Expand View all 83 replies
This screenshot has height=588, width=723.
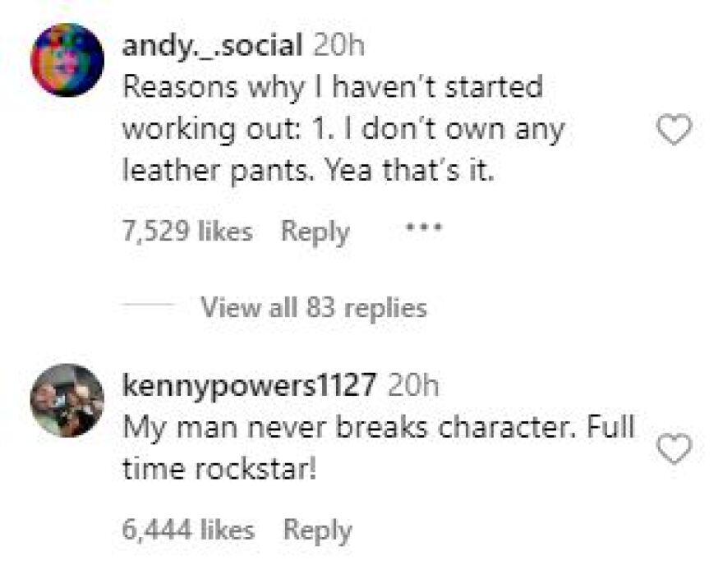click(314, 308)
